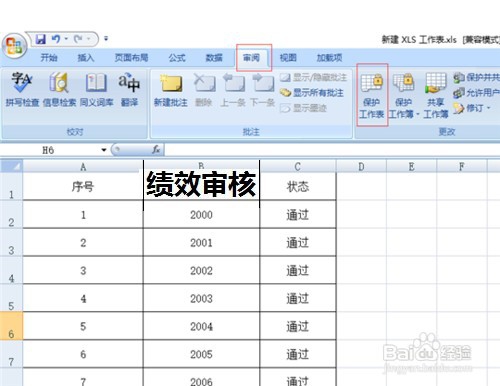Select row 5 header
The width and height of the screenshot is (500, 386).
point(11,298)
